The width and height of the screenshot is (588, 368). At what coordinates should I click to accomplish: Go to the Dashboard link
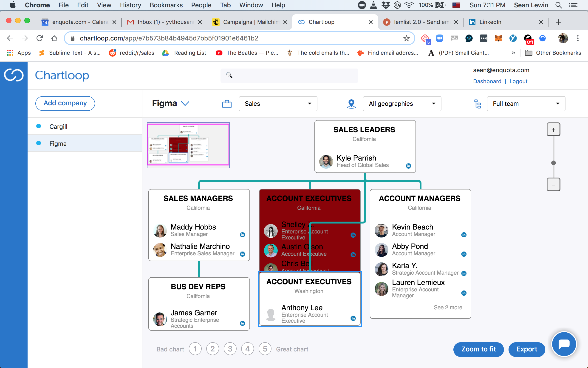pyautogui.click(x=487, y=81)
